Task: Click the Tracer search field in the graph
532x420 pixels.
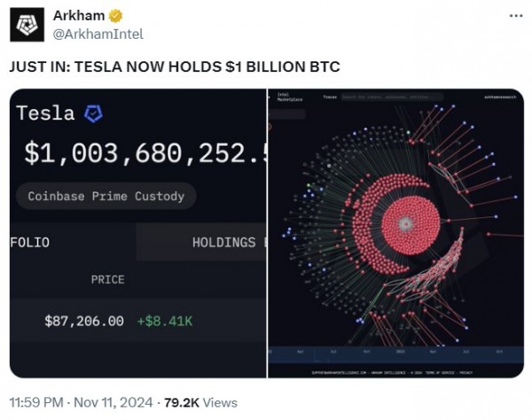Action: (x=390, y=97)
